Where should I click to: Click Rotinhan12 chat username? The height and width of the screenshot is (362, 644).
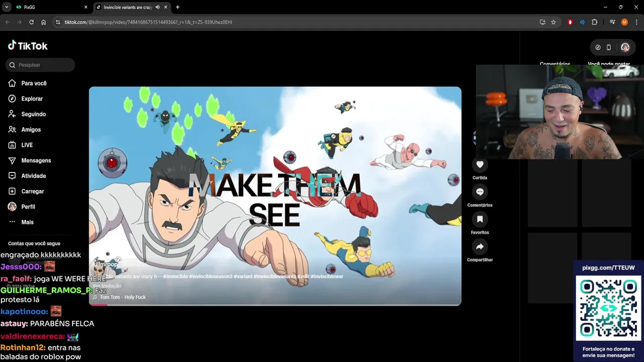pyautogui.click(x=23, y=347)
